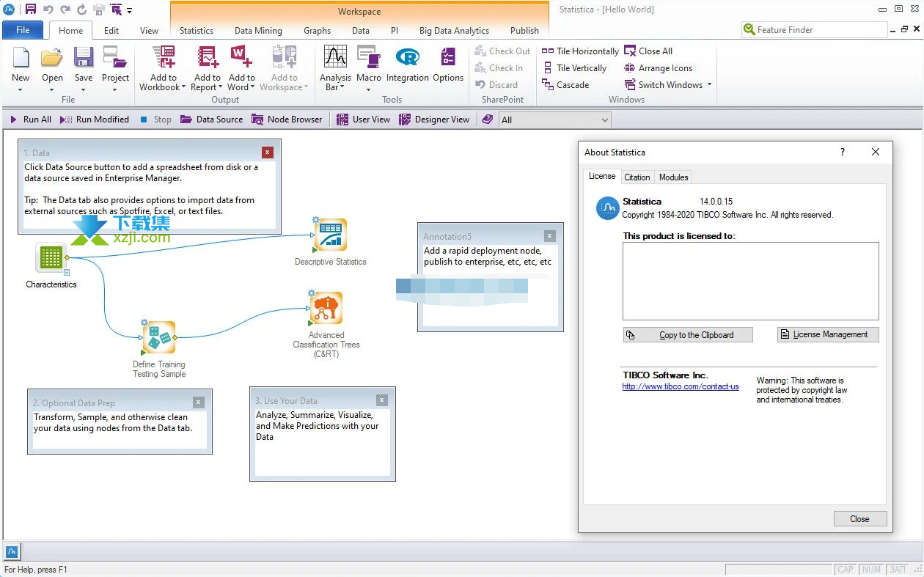
Task: Expand the Project dropdown arrow
Action: pyautogui.click(x=115, y=90)
